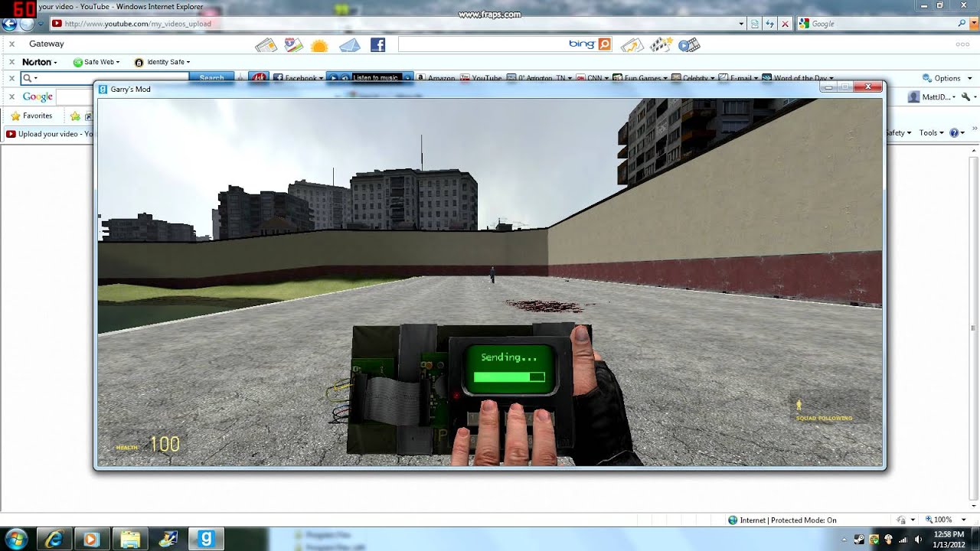Click the Bing search text field
This screenshot has width=980, height=551.
click(482, 44)
